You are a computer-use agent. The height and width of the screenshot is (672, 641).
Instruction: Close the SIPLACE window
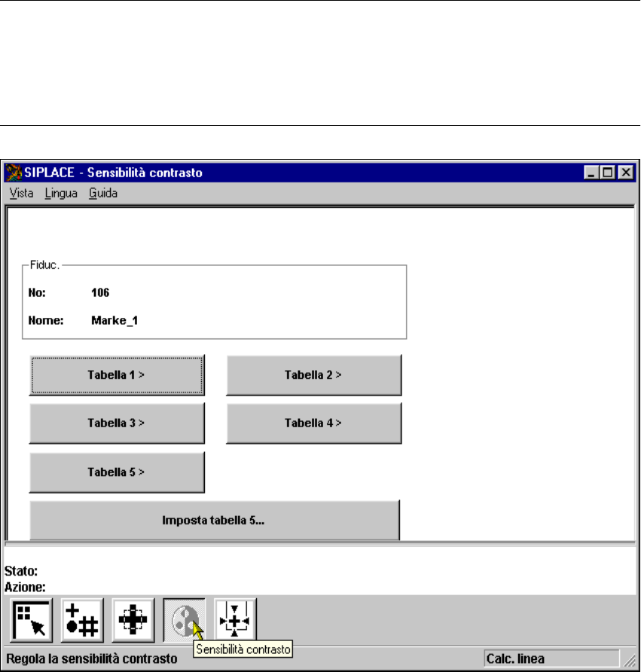tap(626, 173)
